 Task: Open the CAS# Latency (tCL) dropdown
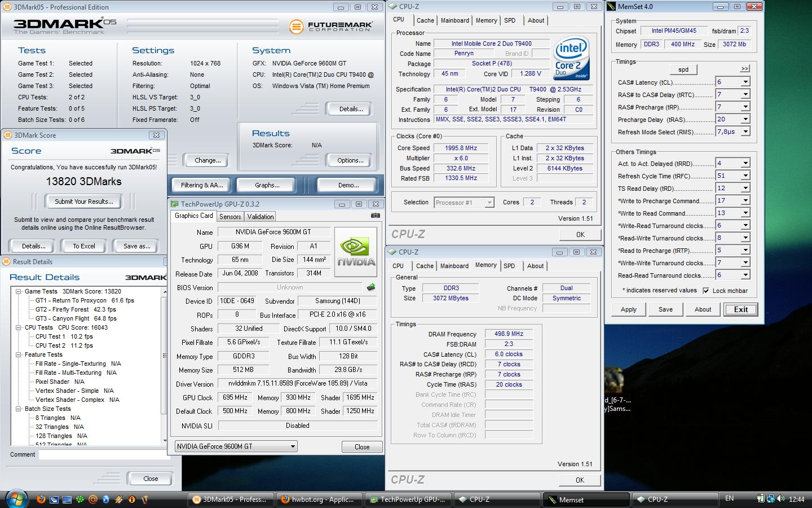tap(745, 82)
